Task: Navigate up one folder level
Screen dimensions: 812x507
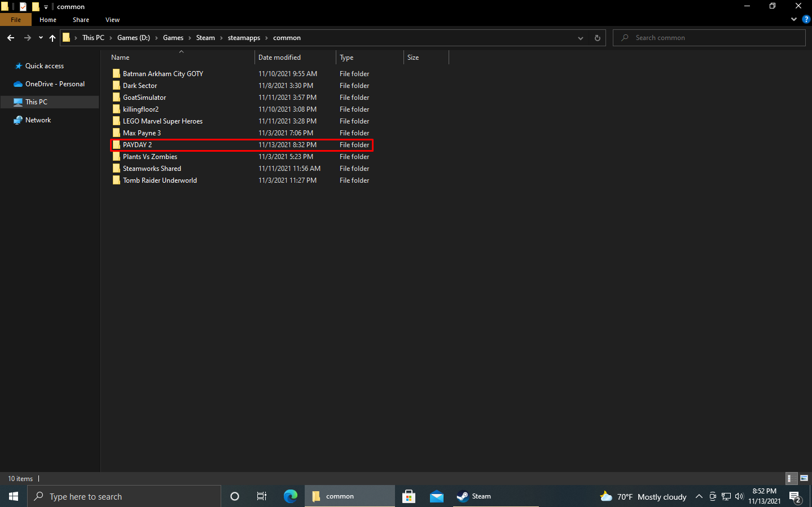Action: (x=52, y=38)
